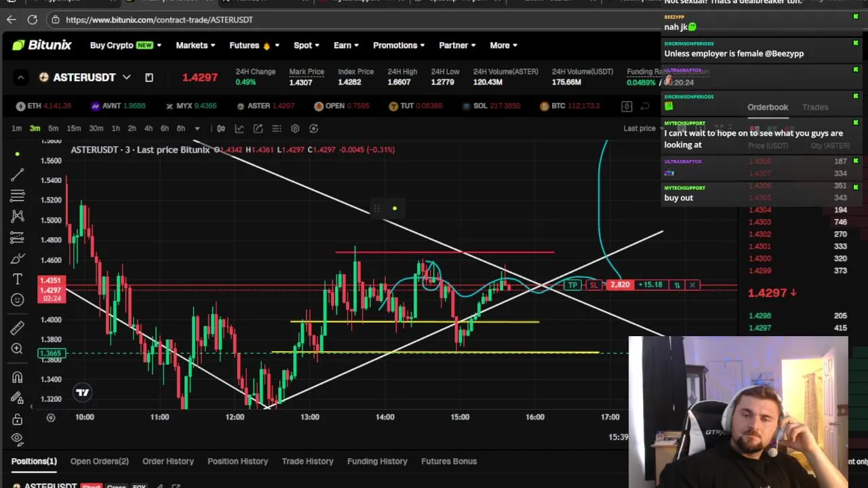Toggle stay in drawing mode pencil-lock
Image resolution: width=868 pixels, height=488 pixels.
(18, 399)
